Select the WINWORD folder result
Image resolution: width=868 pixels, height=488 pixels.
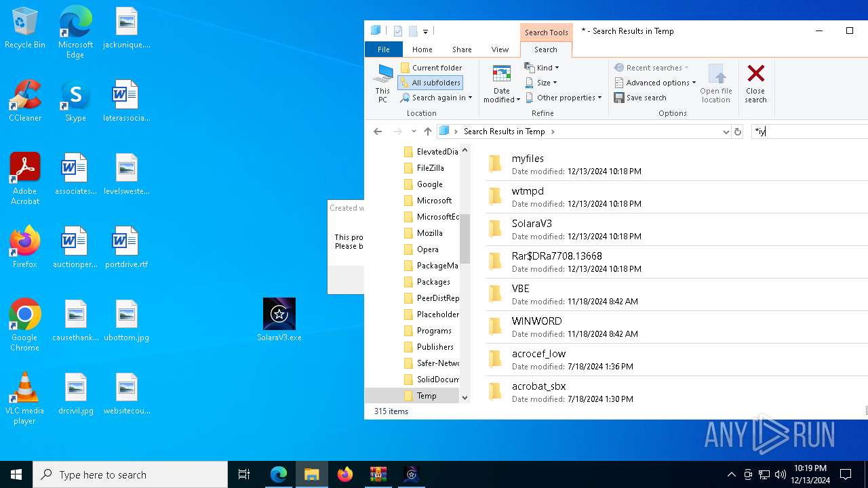click(x=676, y=327)
